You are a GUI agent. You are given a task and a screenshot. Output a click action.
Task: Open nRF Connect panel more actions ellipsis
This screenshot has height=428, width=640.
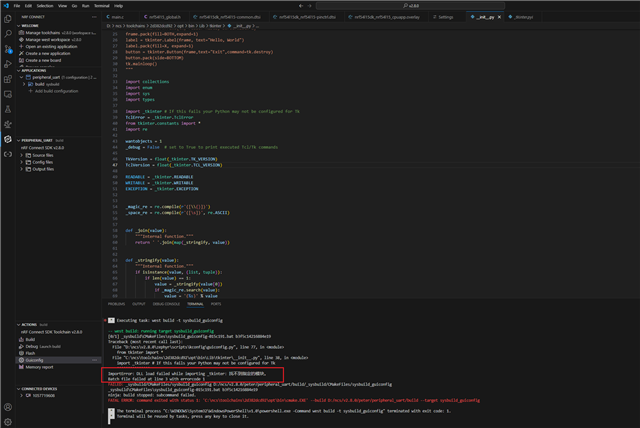(94, 17)
